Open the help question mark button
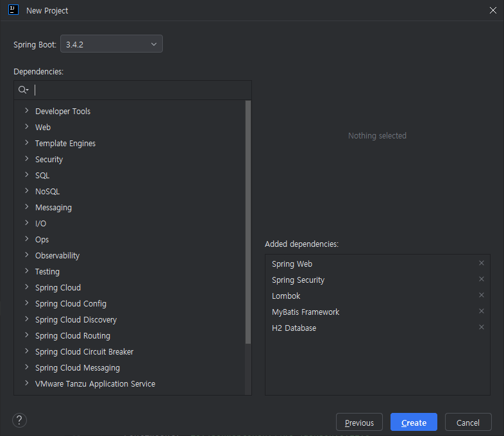This screenshot has height=436, width=504. (19, 420)
